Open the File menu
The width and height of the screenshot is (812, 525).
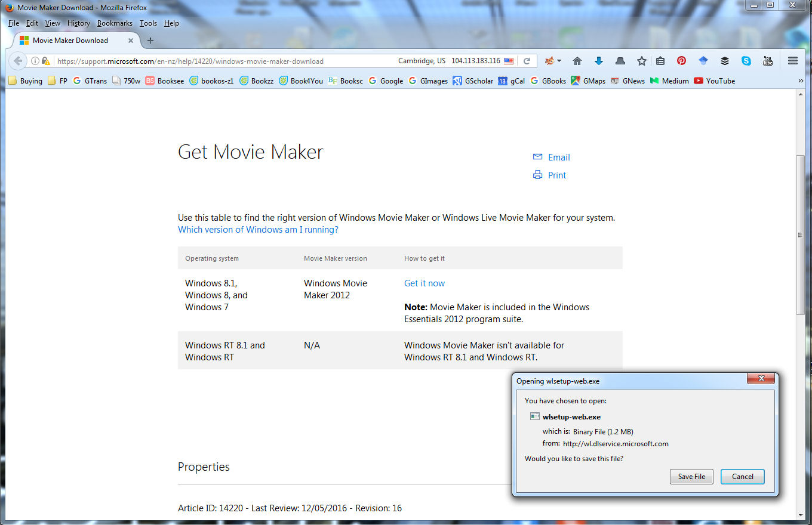click(x=14, y=23)
